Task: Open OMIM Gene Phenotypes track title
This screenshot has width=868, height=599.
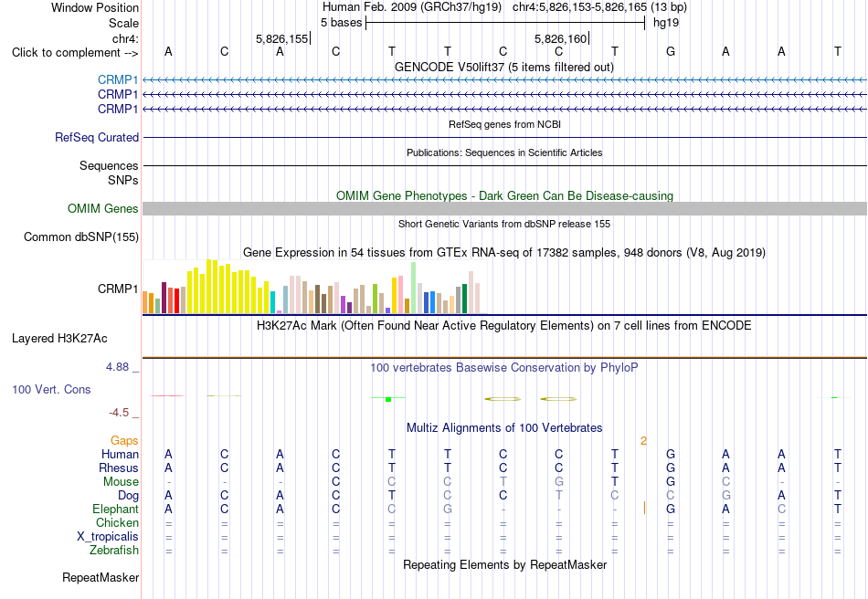Action: (504, 195)
